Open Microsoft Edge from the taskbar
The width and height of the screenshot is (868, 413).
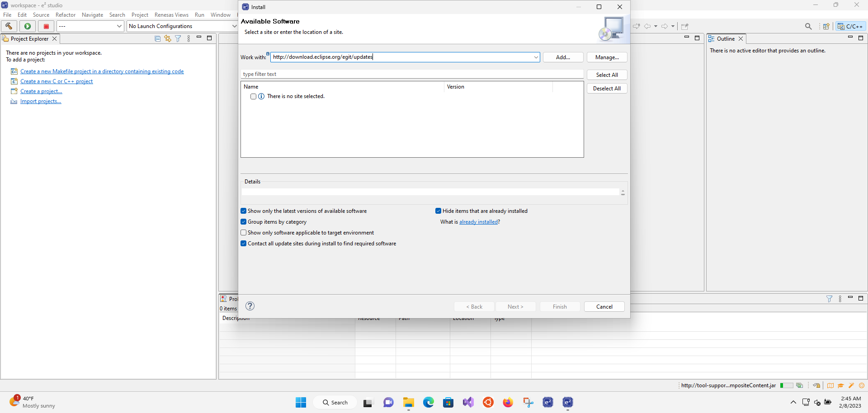[429, 402]
